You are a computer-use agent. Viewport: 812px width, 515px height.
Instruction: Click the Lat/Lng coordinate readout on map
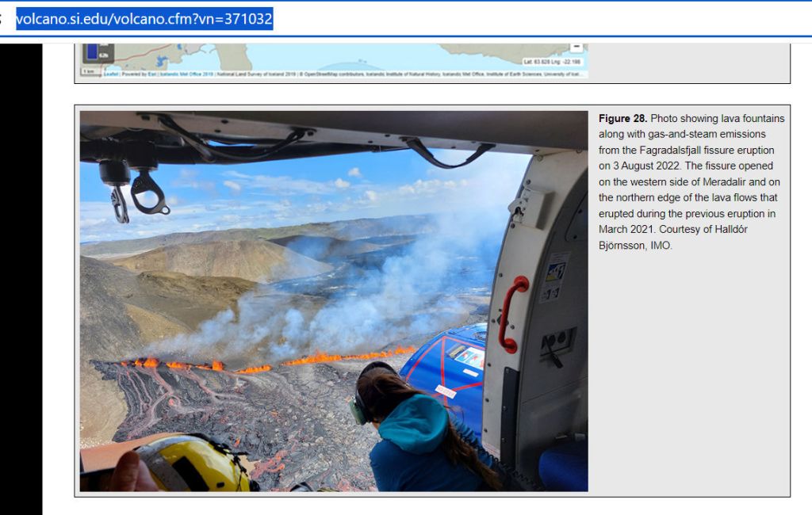coord(552,61)
